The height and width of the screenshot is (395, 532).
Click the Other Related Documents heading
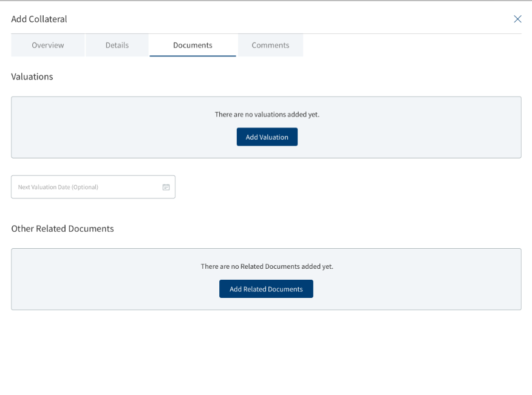pyautogui.click(x=63, y=229)
